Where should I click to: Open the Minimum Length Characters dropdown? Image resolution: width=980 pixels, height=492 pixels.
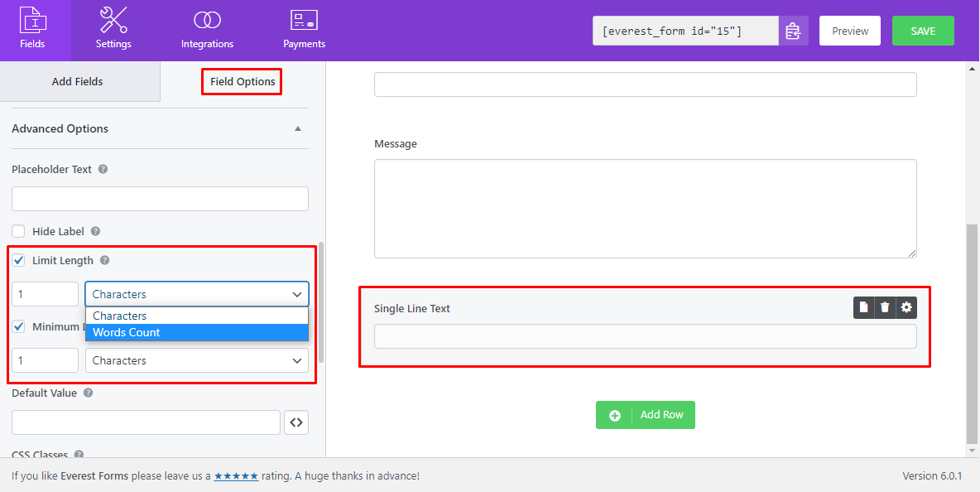click(196, 359)
